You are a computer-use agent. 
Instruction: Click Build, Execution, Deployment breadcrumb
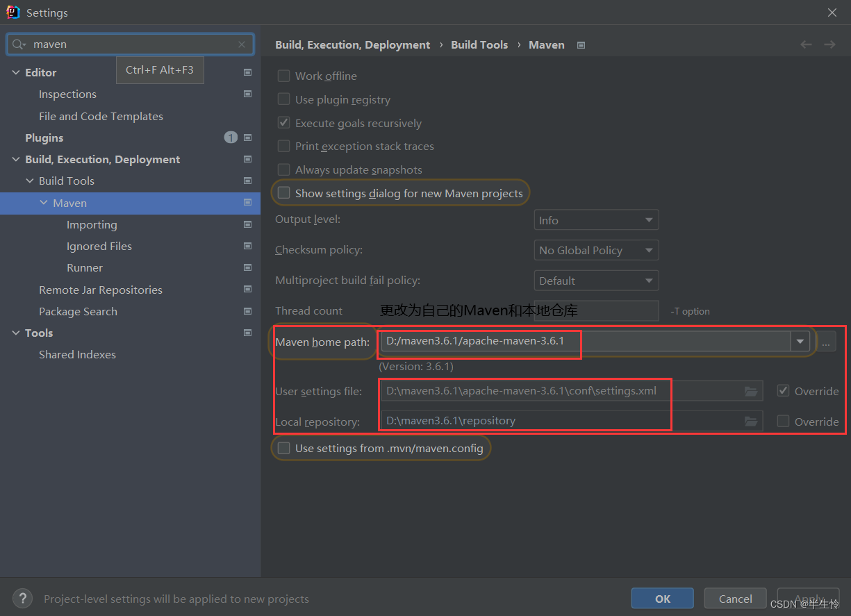(x=353, y=44)
